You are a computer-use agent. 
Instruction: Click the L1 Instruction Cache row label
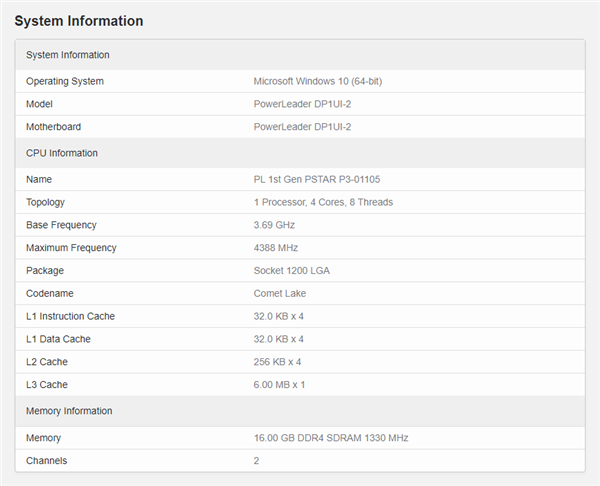[70, 317]
